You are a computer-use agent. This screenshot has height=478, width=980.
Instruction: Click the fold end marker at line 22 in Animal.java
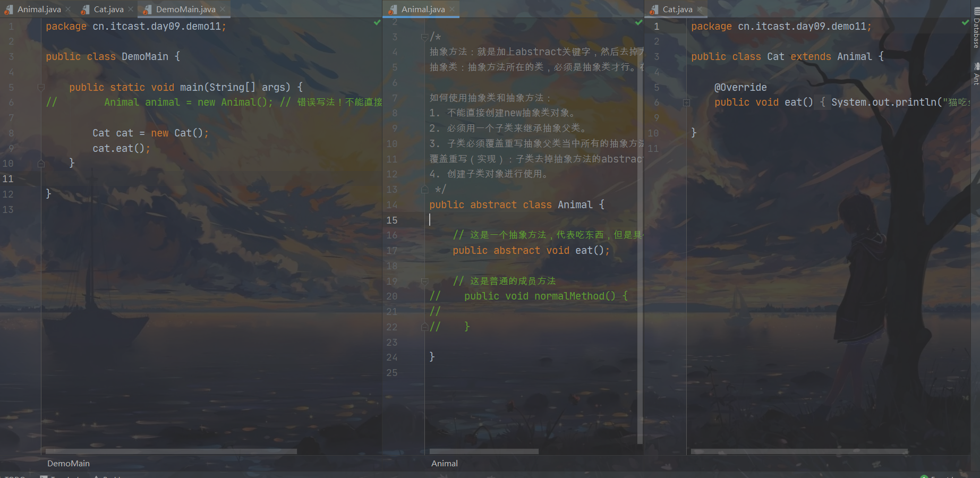click(424, 327)
